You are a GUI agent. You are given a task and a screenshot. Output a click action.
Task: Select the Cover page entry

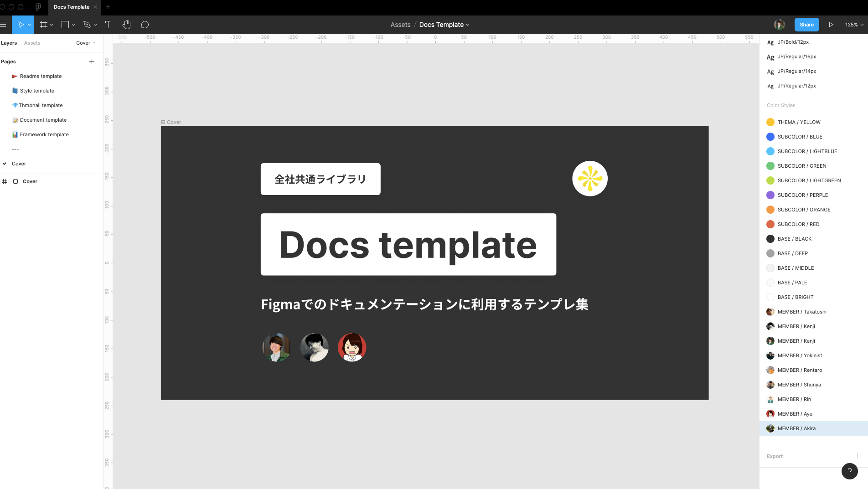pos(51,164)
